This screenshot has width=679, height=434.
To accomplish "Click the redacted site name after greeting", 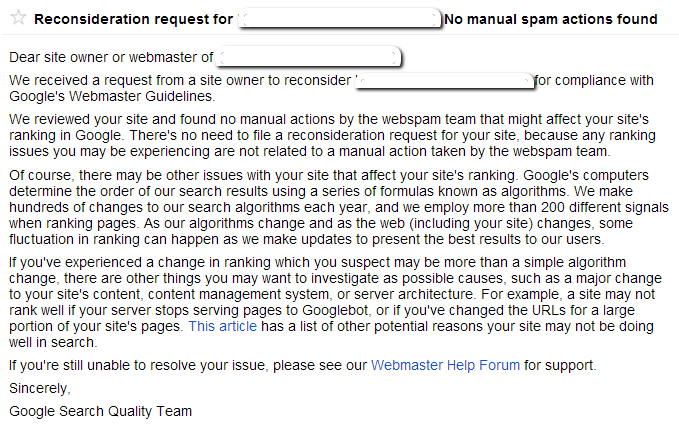I will pos(308,58).
